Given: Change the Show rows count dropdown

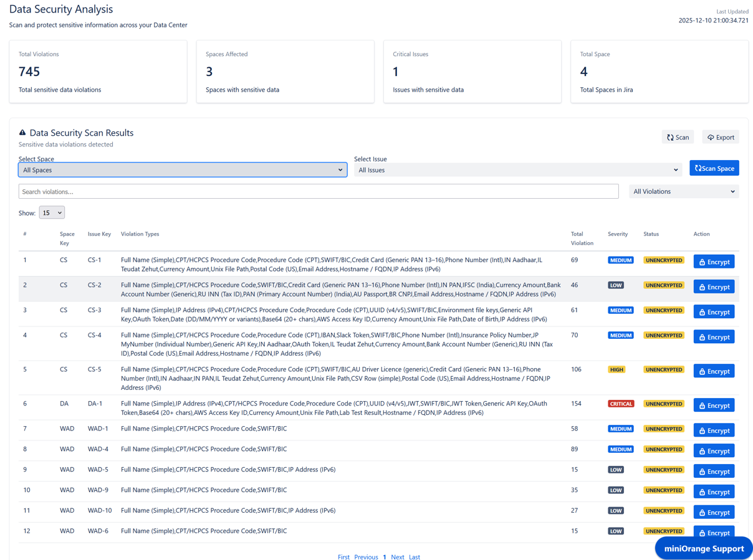Looking at the screenshot, I should [52, 213].
